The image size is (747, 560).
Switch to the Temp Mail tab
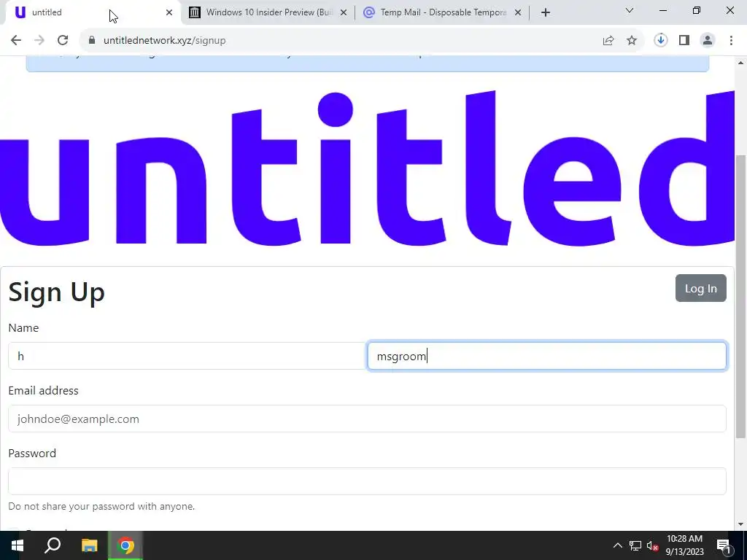click(x=442, y=12)
